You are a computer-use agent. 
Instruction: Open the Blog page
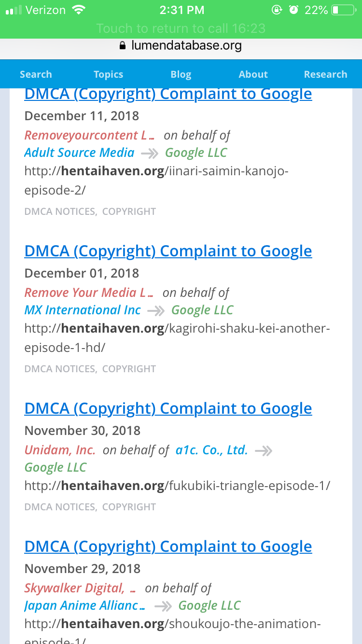coord(181,74)
